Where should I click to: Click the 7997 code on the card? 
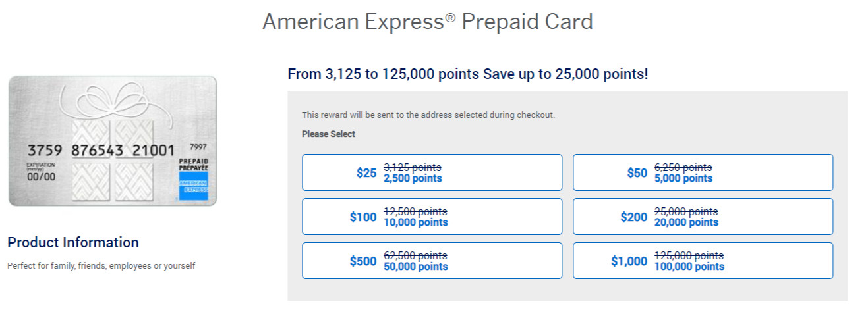tap(198, 147)
